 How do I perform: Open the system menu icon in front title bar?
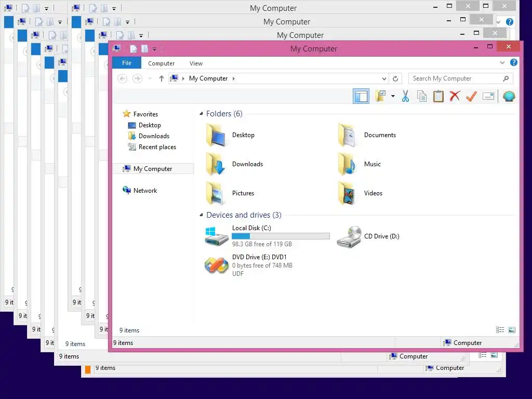coord(116,48)
